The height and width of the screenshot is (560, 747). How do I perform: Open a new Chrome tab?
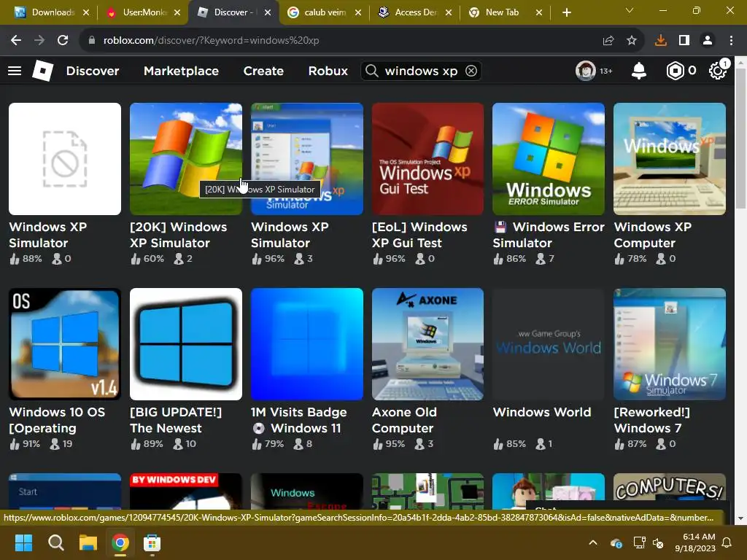(x=566, y=12)
